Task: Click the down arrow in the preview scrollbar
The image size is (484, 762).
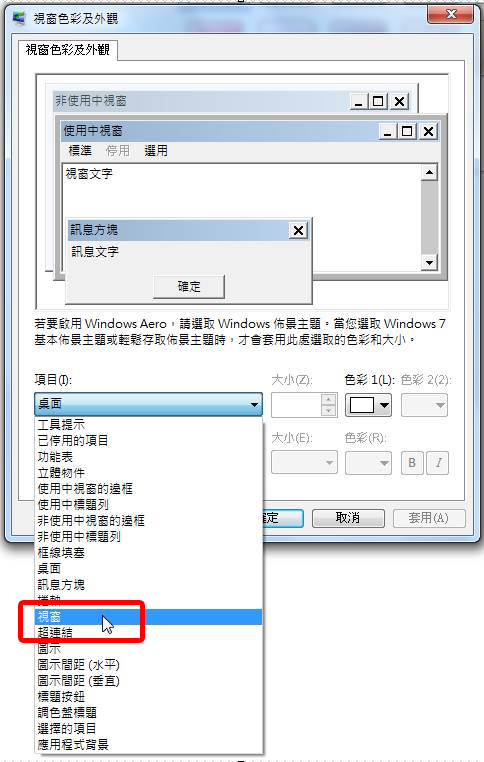Action: (x=429, y=262)
